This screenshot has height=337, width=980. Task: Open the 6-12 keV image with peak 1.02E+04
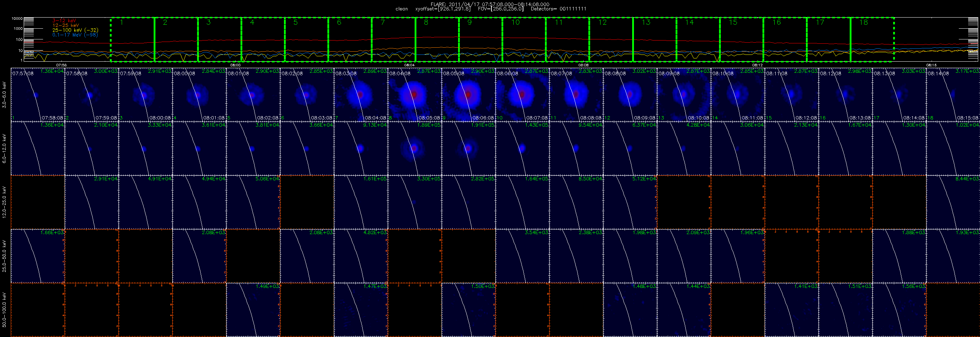(953, 148)
